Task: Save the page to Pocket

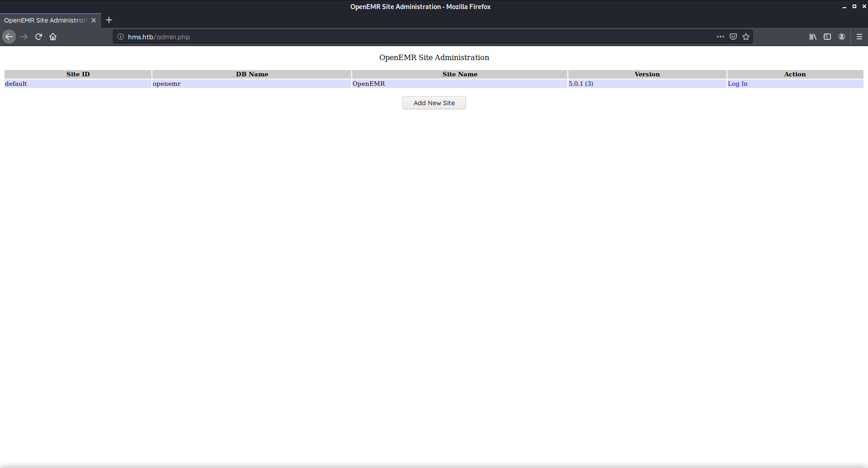Action: tap(733, 37)
